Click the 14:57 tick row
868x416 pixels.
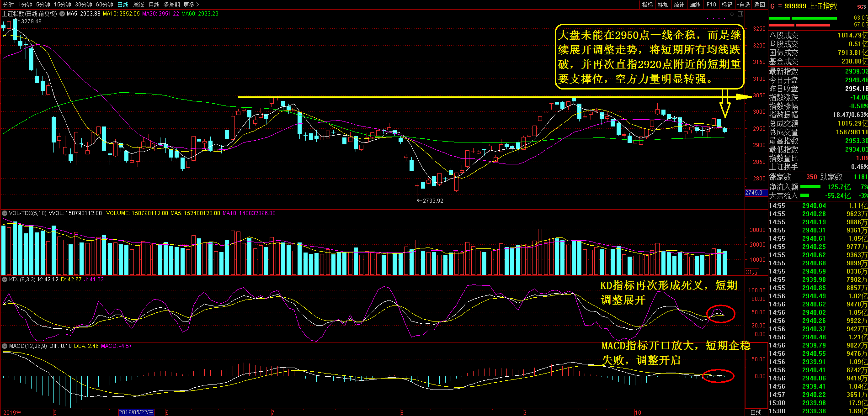point(818,395)
